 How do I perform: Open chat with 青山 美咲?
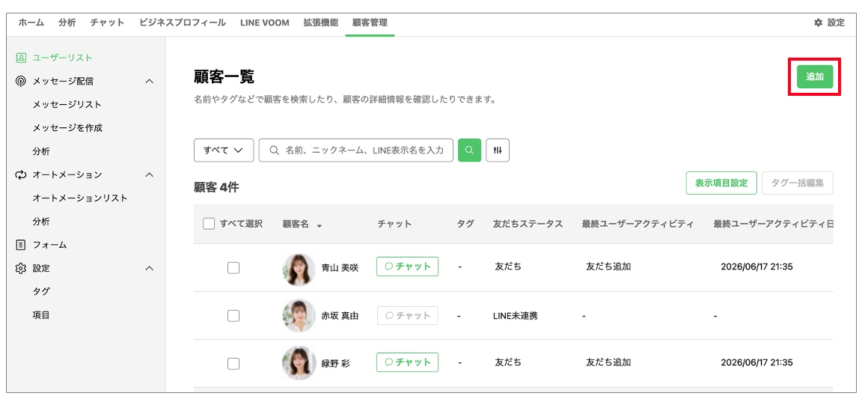[x=407, y=267]
